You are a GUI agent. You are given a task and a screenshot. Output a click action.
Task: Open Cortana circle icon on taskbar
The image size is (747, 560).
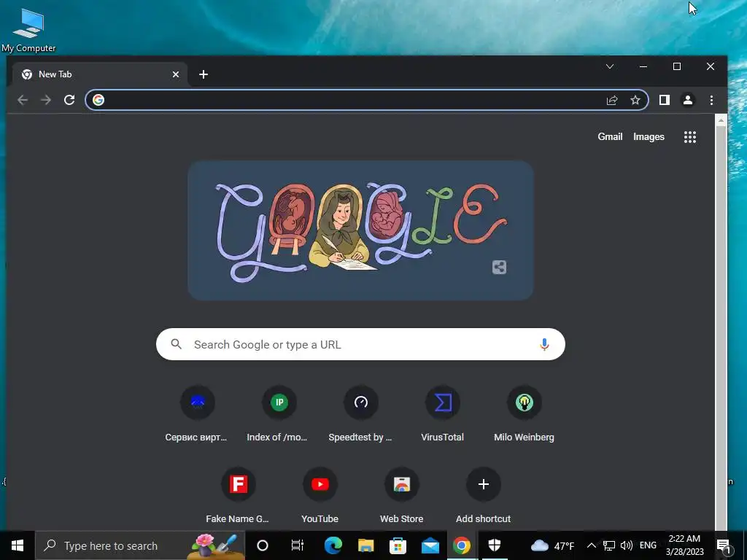point(263,545)
